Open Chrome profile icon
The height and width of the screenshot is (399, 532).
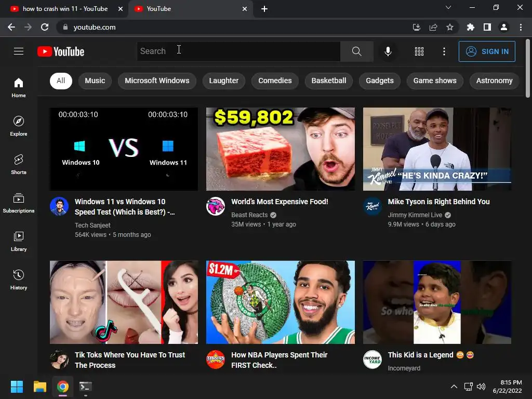point(504,27)
